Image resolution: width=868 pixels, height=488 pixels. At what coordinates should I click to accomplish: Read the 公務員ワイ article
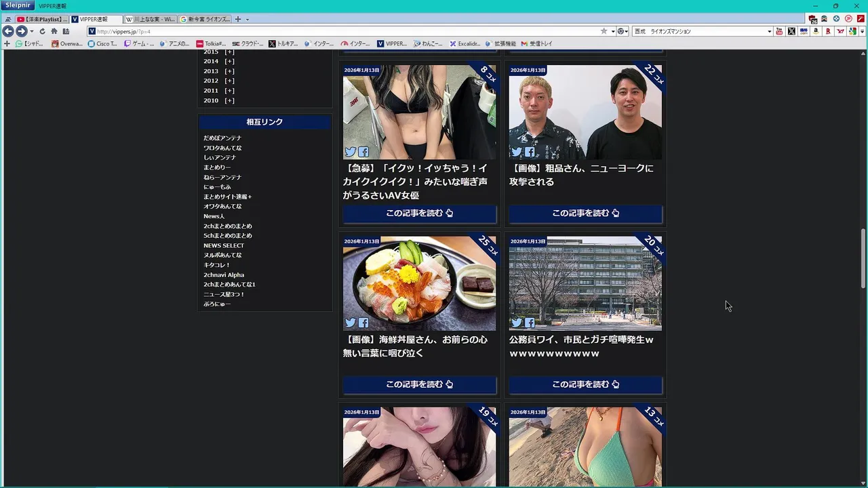tap(585, 384)
